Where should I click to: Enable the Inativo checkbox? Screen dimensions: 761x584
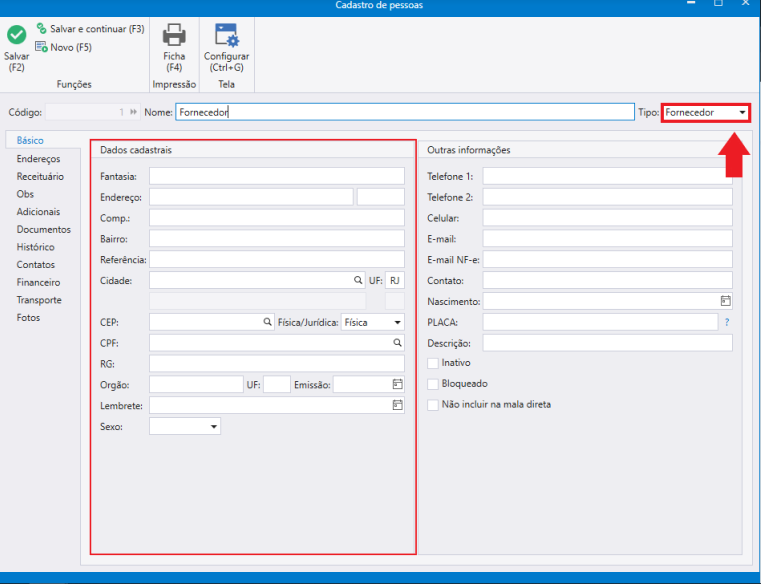[x=432, y=363]
